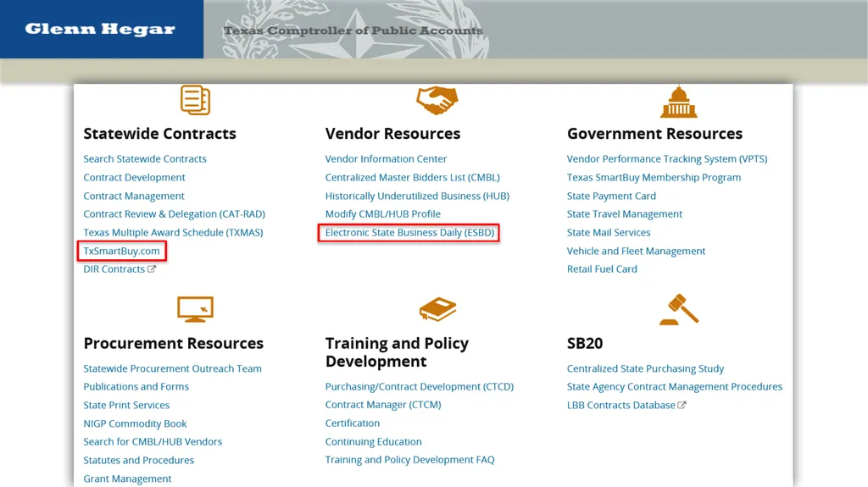This screenshot has width=868, height=487.
Task: Open Training and Policy Development FAQ
Action: click(409, 460)
